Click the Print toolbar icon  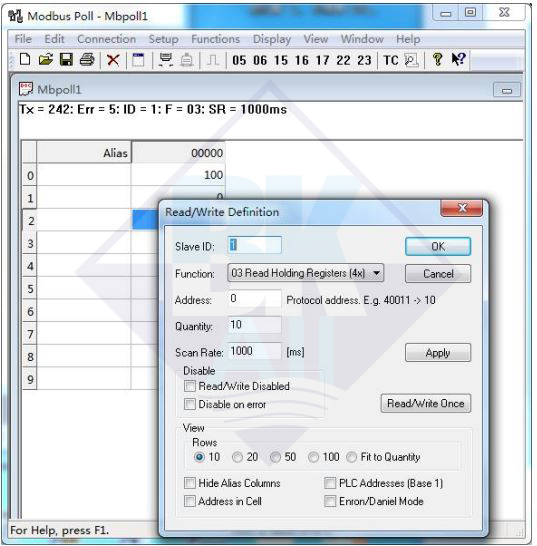pyautogui.click(x=87, y=60)
